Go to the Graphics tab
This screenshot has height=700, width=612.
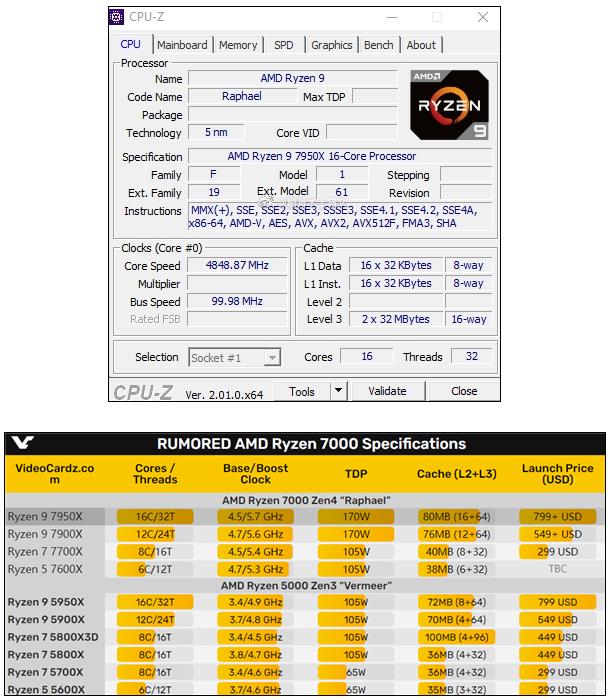pyautogui.click(x=332, y=45)
